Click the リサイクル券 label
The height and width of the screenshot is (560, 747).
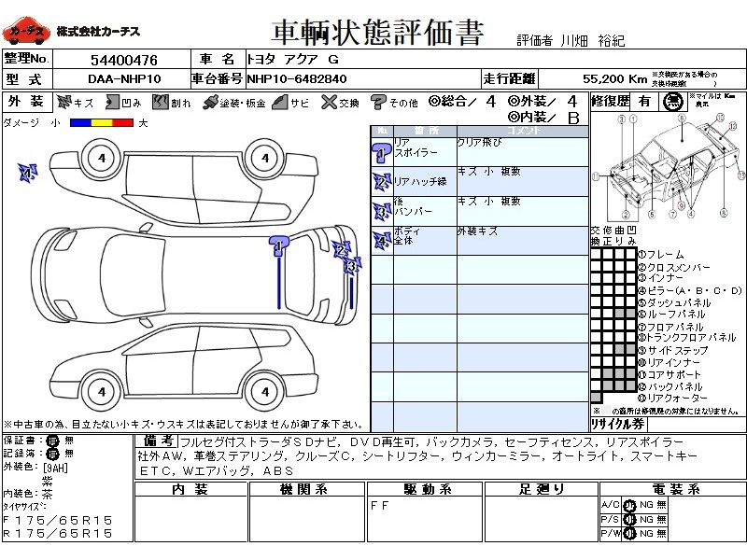click(618, 425)
